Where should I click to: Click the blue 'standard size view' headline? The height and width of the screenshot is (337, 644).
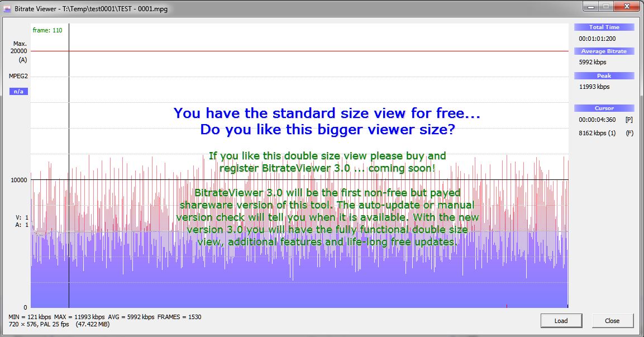[327, 113]
